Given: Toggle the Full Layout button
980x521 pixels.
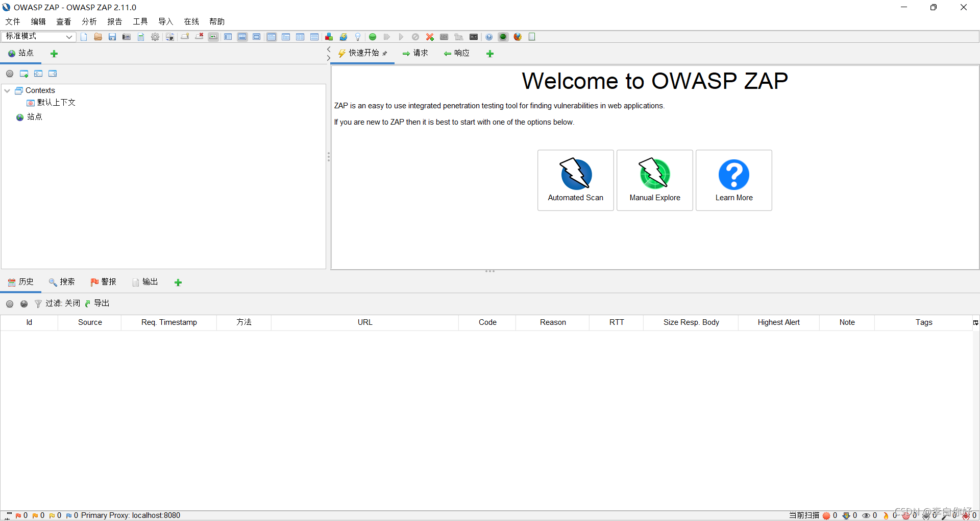Looking at the screenshot, I should point(257,37).
